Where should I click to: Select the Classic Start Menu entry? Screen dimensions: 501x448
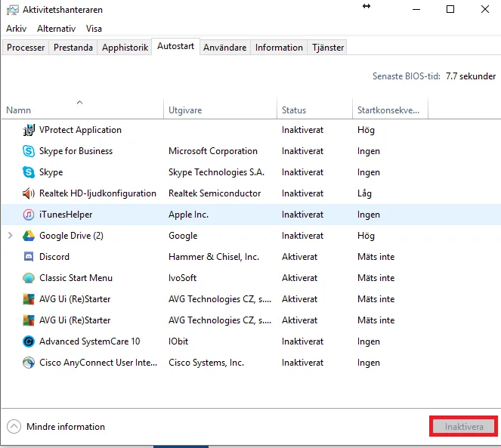(x=76, y=278)
